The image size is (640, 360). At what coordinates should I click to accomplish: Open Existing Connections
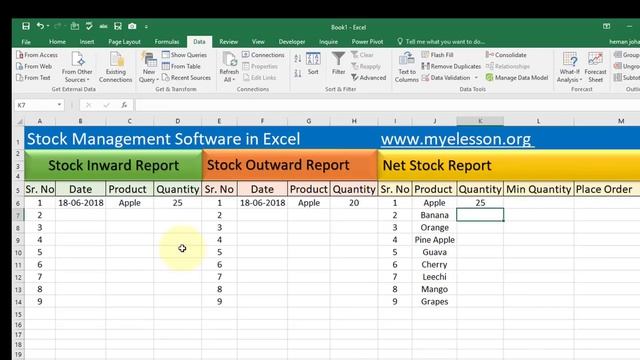[x=116, y=67]
